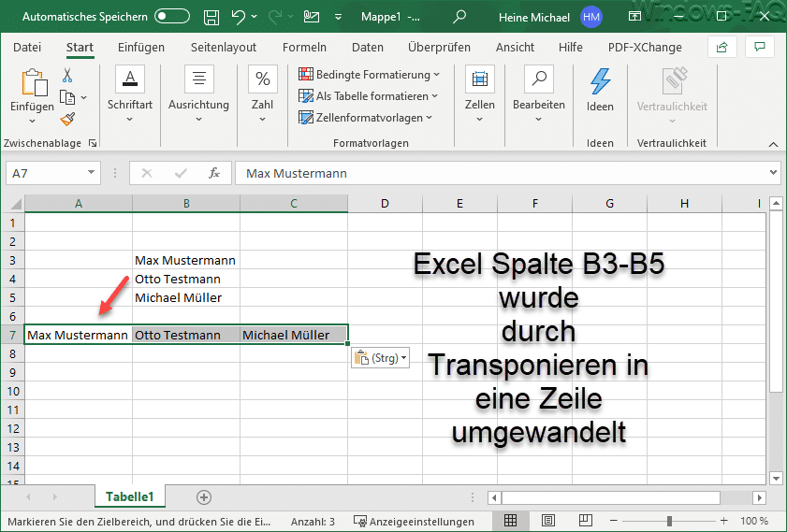Click cell B5 with Michael Müller

click(186, 298)
